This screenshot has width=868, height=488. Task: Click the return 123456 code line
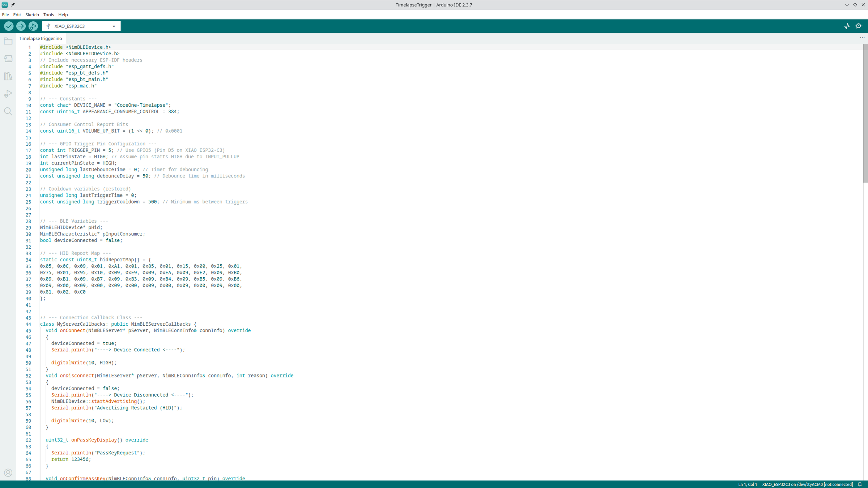coord(71,459)
